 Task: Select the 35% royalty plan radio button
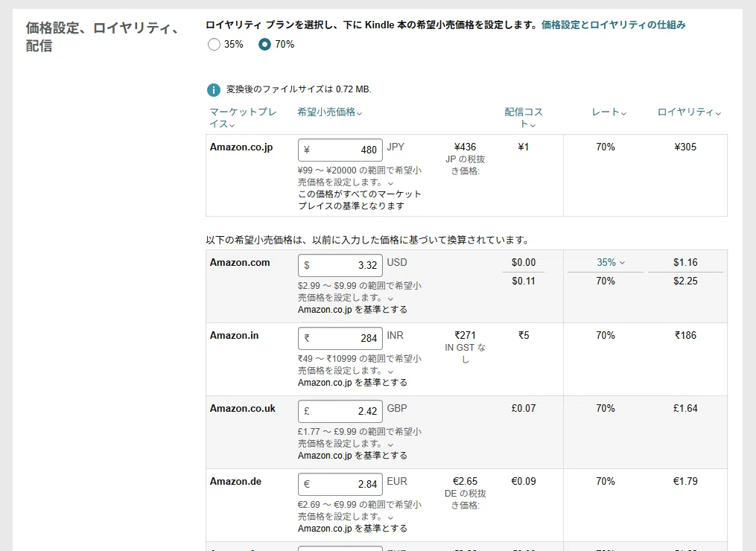pos(214,45)
